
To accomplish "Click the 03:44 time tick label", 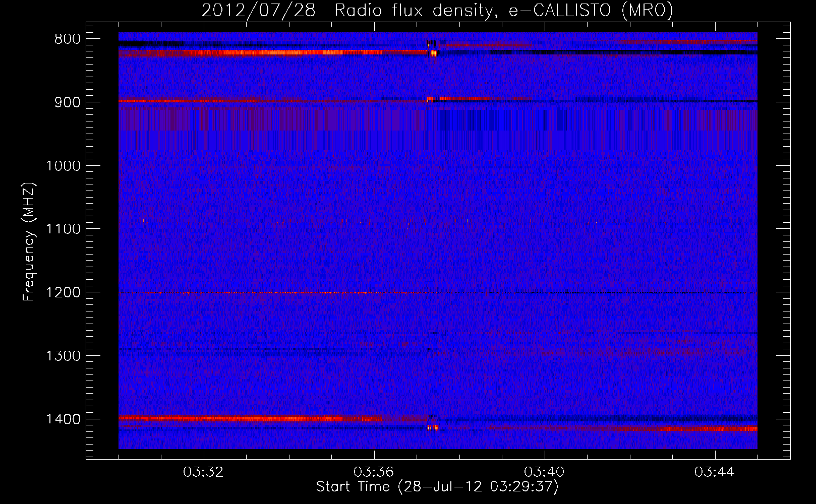I will 715,472.
